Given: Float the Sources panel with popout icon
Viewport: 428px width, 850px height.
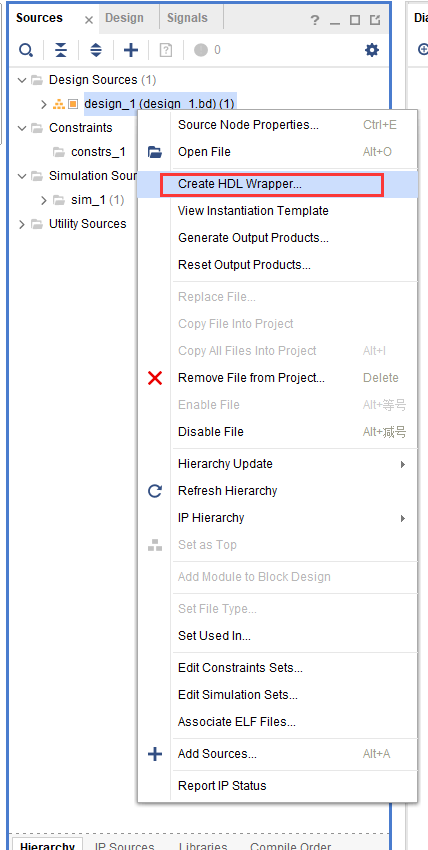Looking at the screenshot, I should [x=375, y=21].
